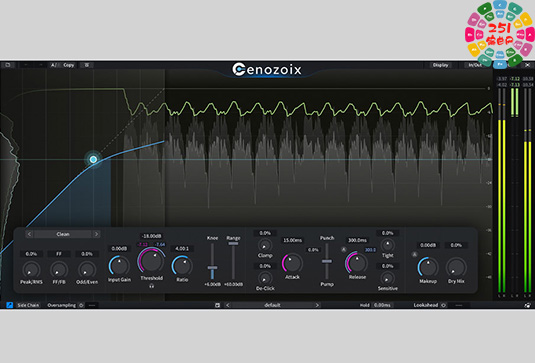Select previous style with left arrow beside Clean
The image size is (535, 363).
pyautogui.click(x=29, y=234)
